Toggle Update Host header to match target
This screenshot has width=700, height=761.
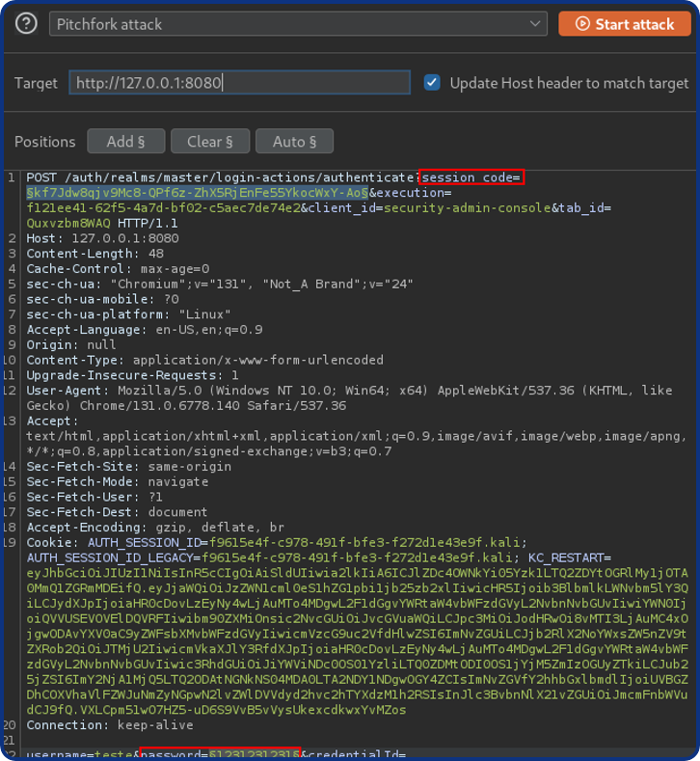[x=433, y=83]
